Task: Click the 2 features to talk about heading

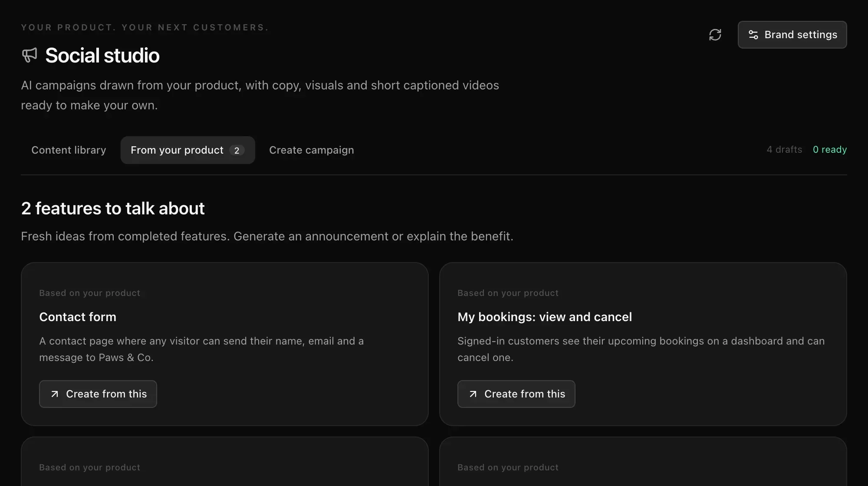Action: [x=113, y=209]
